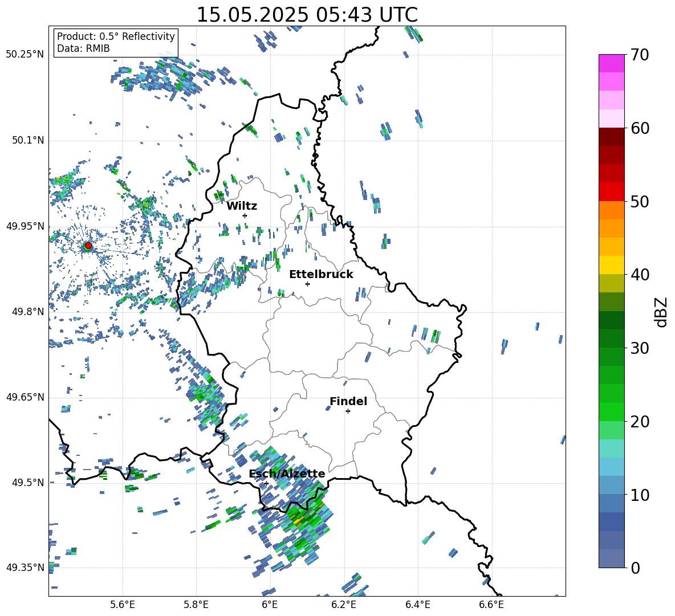Click the cross marker below Findel
This screenshot has width=675, height=616.
coord(348,411)
